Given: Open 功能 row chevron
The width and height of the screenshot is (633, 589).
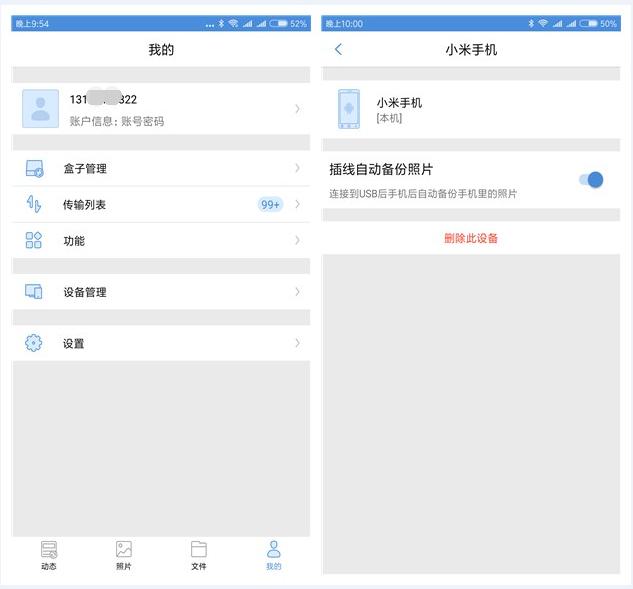Looking at the screenshot, I should (x=298, y=240).
